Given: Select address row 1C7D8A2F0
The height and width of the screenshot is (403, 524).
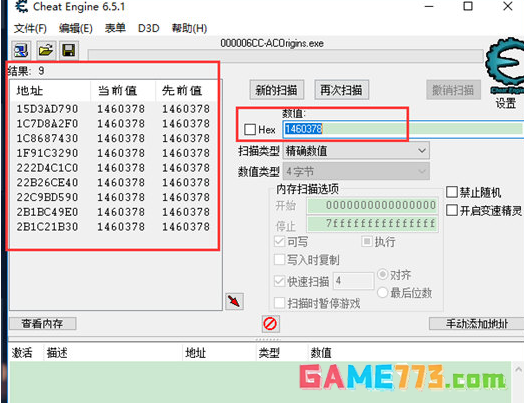Looking at the screenshot, I should 115,124.
